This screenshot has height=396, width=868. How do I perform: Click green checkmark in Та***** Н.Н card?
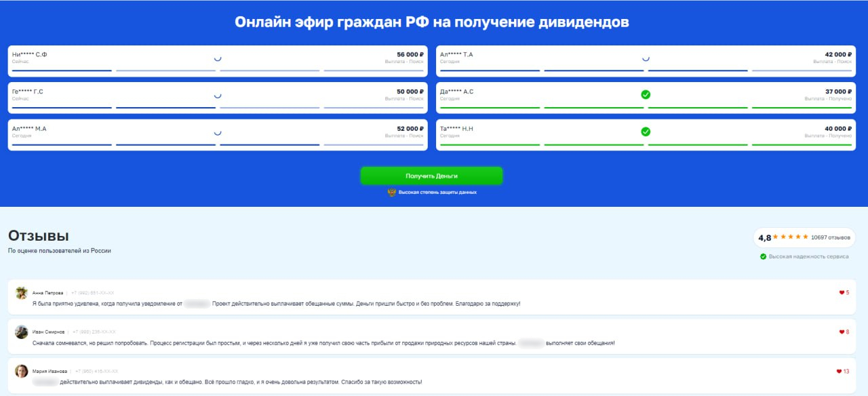click(x=646, y=132)
